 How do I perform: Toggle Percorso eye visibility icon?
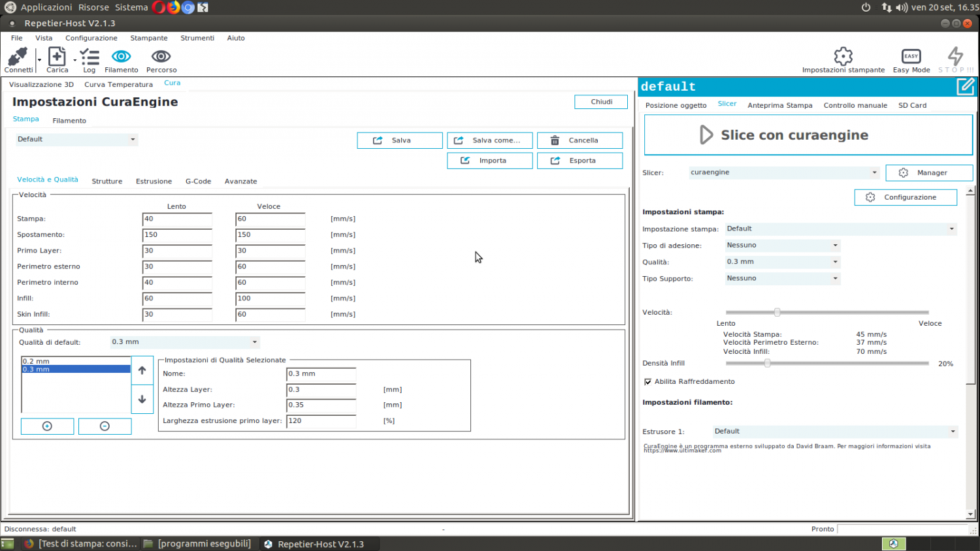pyautogui.click(x=161, y=56)
